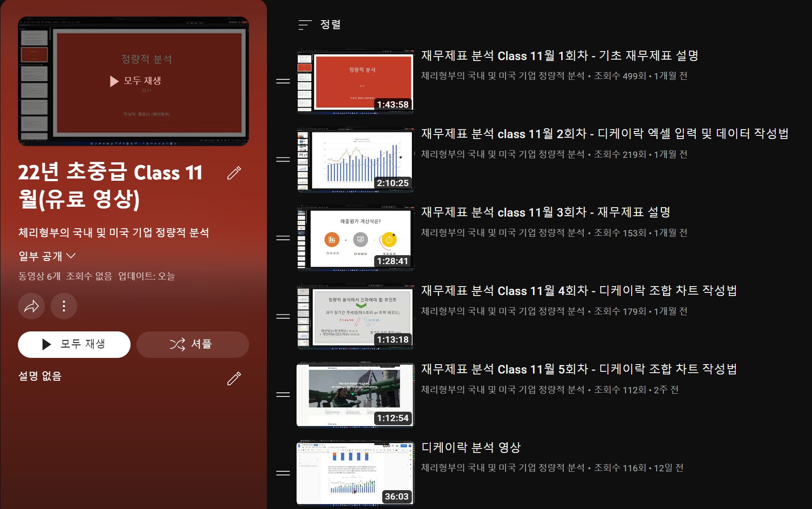Click the pencil icon beside the playlist title
812x509 pixels.
click(234, 173)
